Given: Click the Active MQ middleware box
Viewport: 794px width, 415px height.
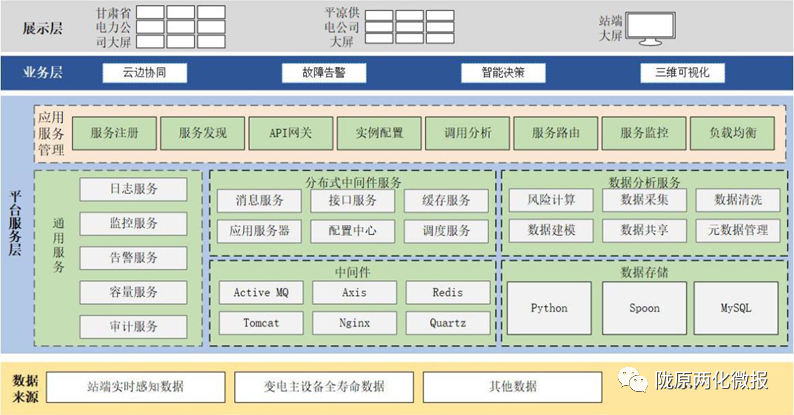Looking at the screenshot, I should click(x=261, y=293).
